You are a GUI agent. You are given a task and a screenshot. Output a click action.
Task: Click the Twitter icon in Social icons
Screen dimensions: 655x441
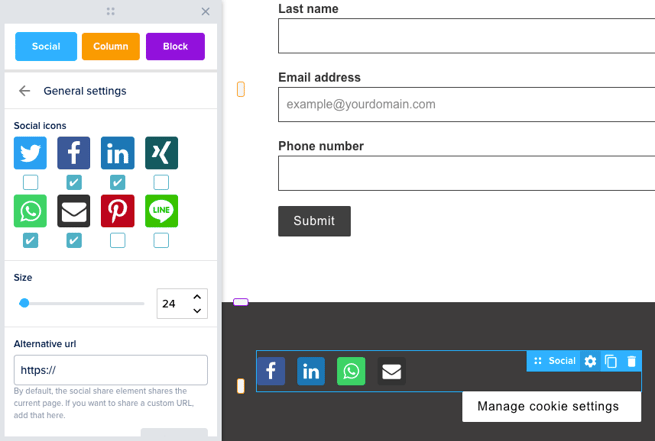(31, 154)
